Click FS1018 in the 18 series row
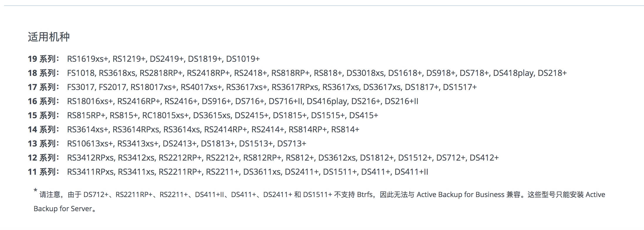The image size is (644, 230). pyautogui.click(x=81, y=73)
